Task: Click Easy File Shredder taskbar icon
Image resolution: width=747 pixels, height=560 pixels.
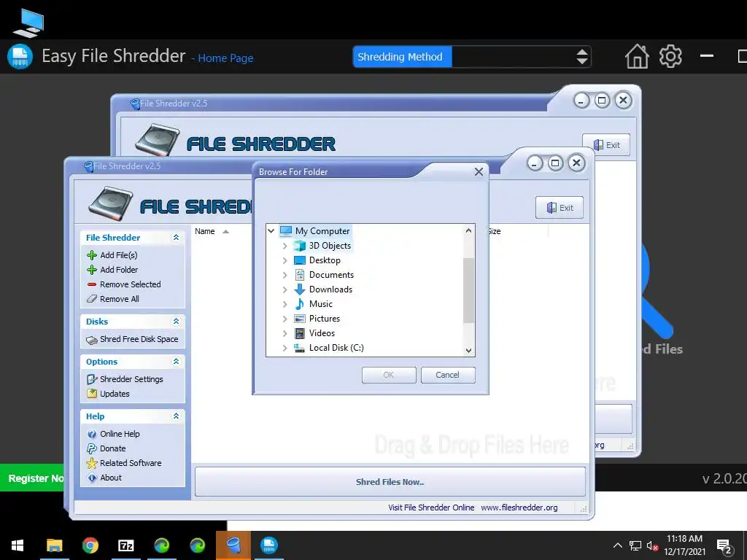Action: coord(269,545)
